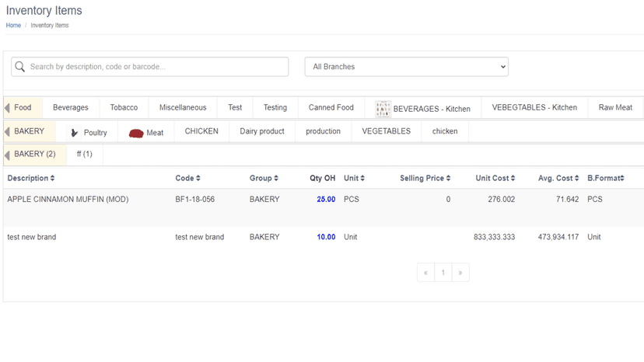Screen dimensions: 644x362
Task: Select the Raw Meat category tab
Action: click(615, 107)
